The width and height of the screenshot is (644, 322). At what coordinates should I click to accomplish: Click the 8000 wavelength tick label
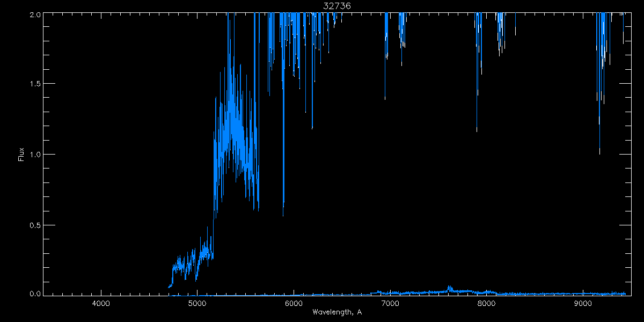tap(486, 304)
